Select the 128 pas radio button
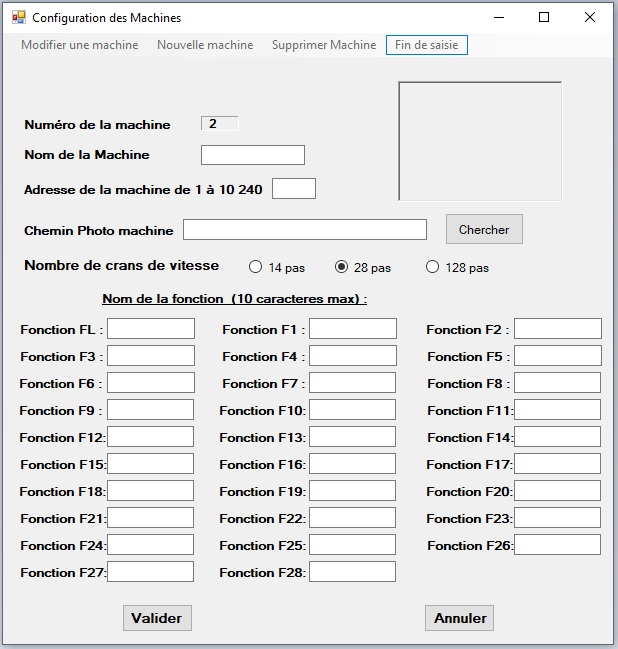 pos(432,267)
